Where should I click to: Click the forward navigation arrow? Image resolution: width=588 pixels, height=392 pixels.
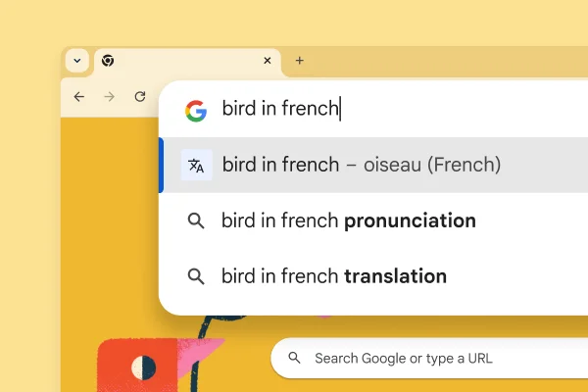tap(110, 96)
